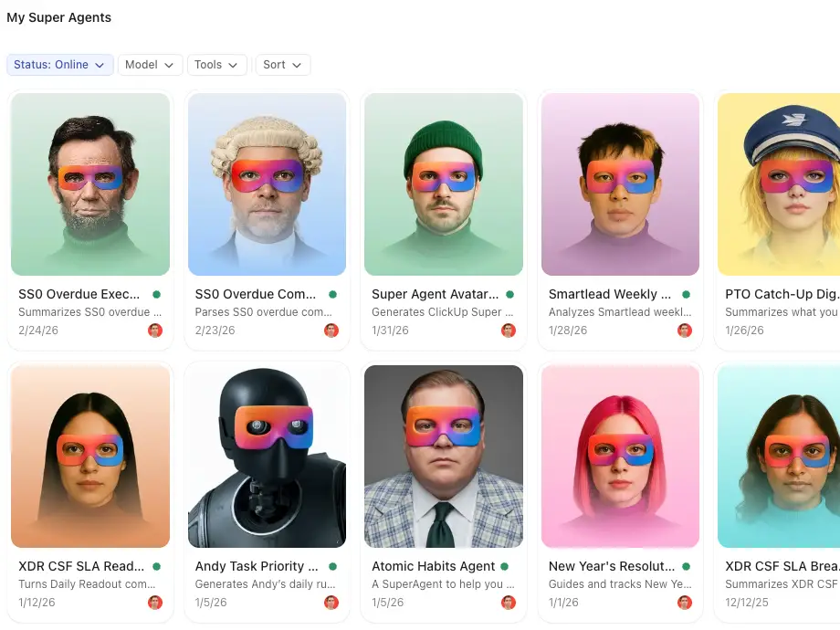Open the Model filter dropdown
This screenshot has width=840, height=630.
(150, 65)
